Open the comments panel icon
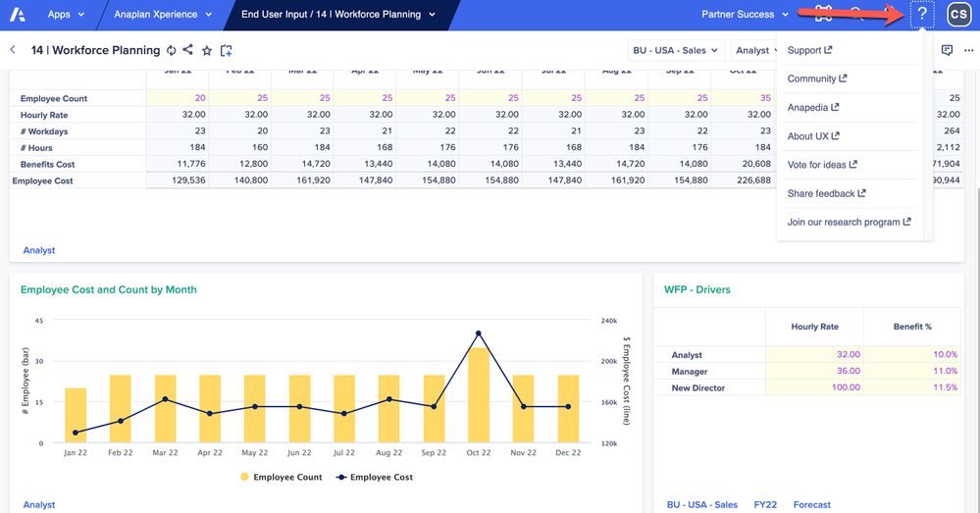This screenshot has width=980, height=513. pyautogui.click(x=947, y=50)
